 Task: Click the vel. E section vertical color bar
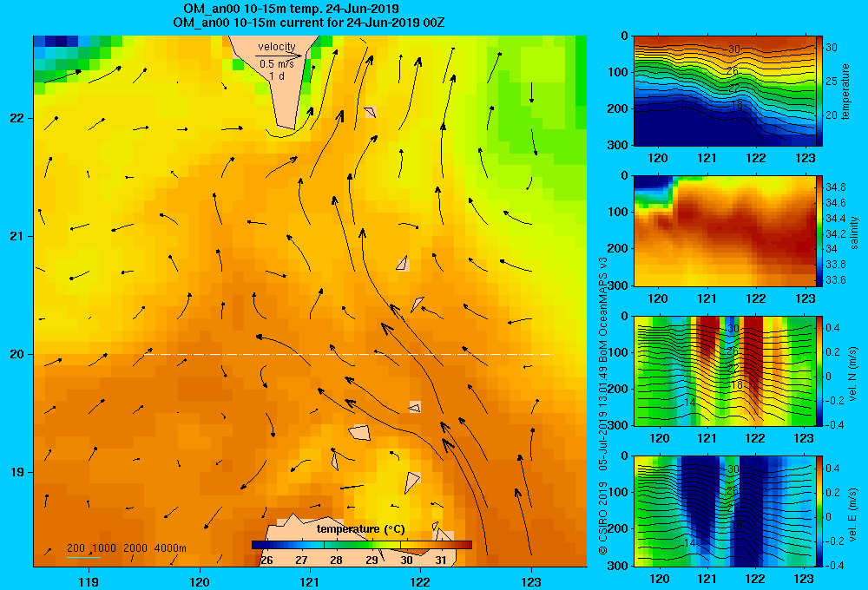[819, 511]
